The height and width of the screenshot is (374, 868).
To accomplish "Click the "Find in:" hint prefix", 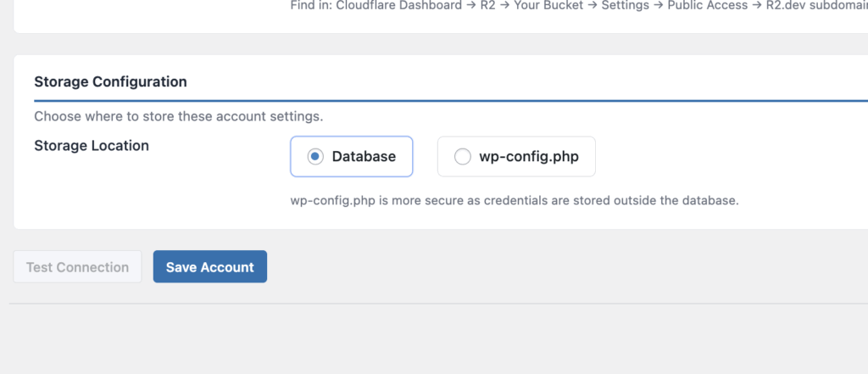I will pos(311,4).
